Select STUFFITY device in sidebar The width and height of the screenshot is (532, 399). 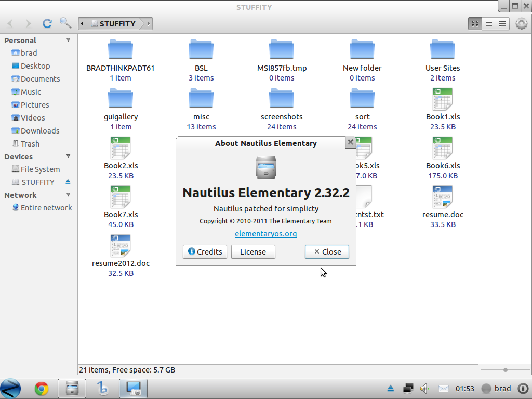33,182
